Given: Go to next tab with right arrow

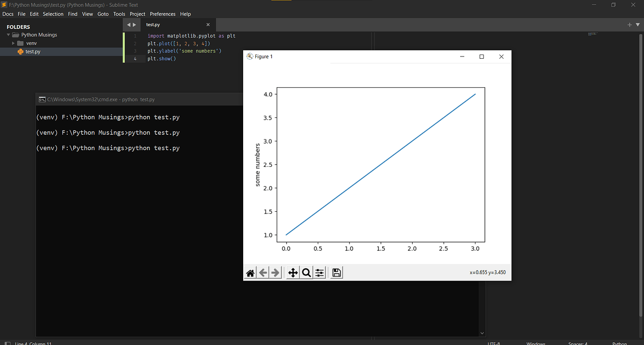Looking at the screenshot, I should point(134,25).
